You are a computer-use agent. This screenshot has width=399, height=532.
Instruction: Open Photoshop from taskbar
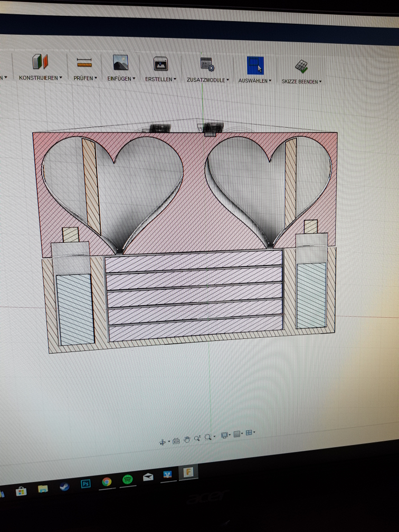85,483
